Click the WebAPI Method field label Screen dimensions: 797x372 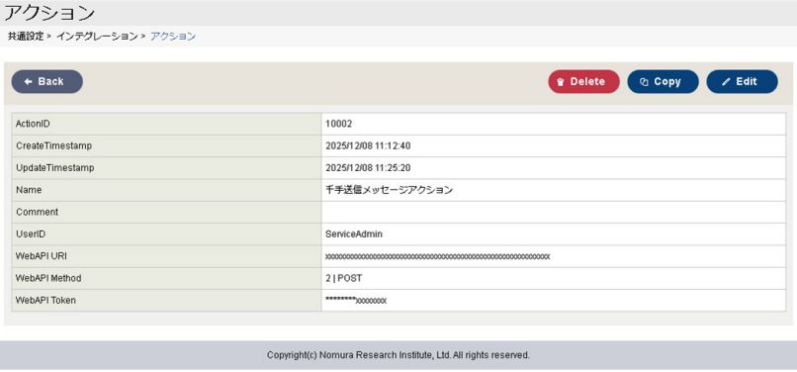pos(48,278)
